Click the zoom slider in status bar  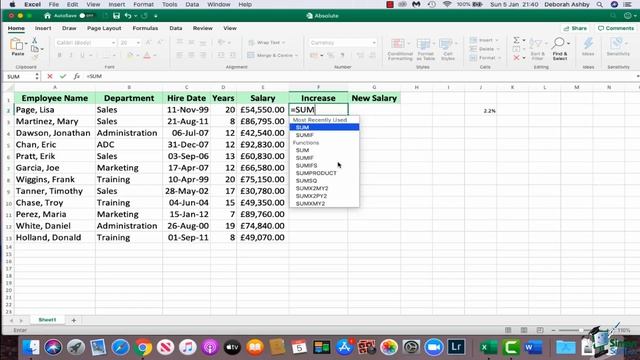pos(580,330)
